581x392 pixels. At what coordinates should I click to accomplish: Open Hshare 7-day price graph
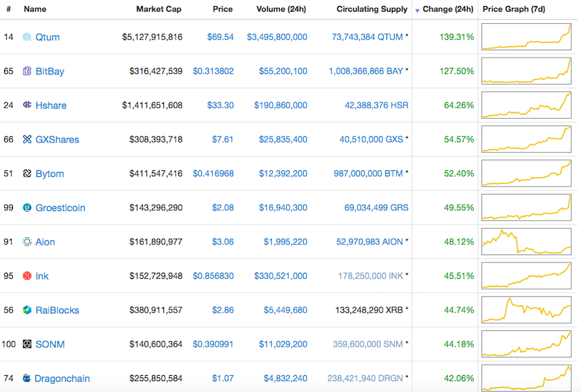coord(526,105)
